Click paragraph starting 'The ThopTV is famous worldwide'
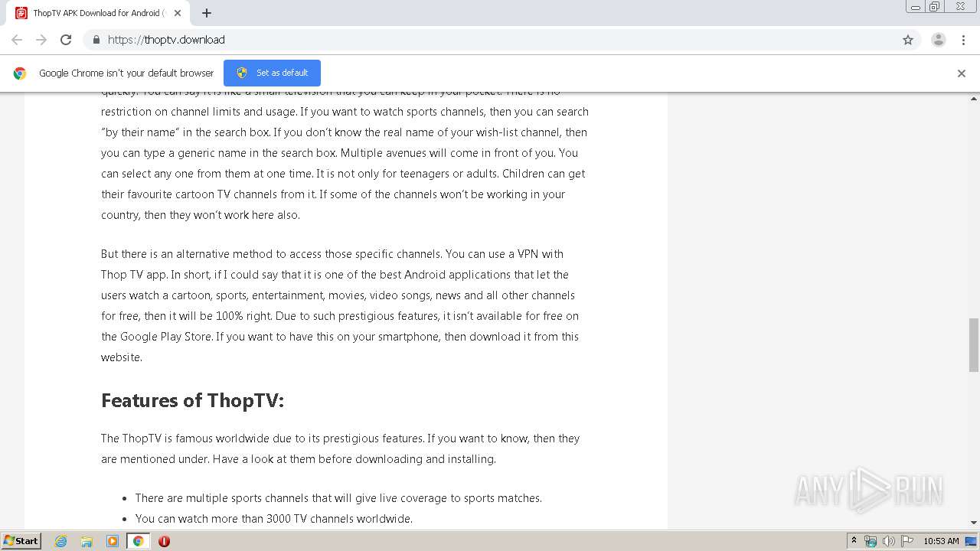 [x=340, y=448]
